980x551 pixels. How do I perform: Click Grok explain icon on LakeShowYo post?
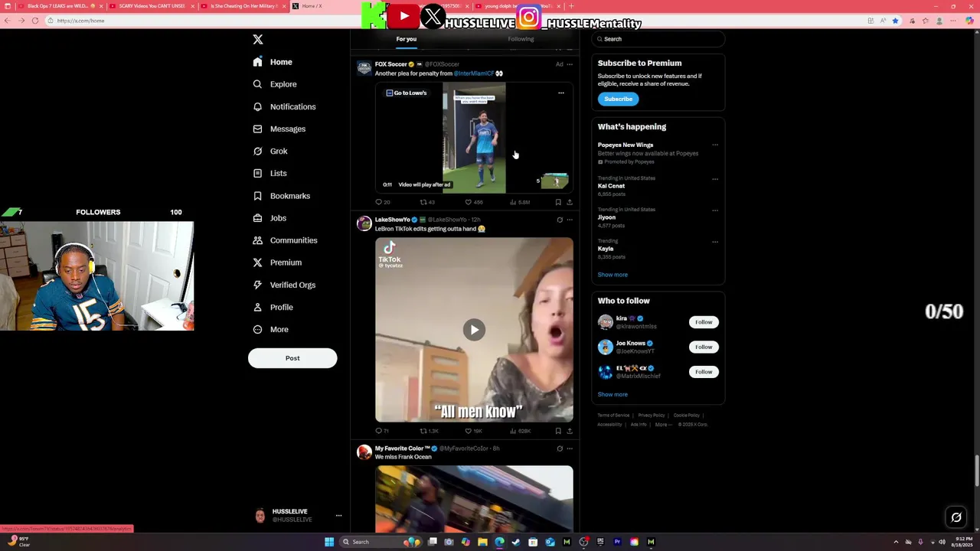(x=560, y=220)
